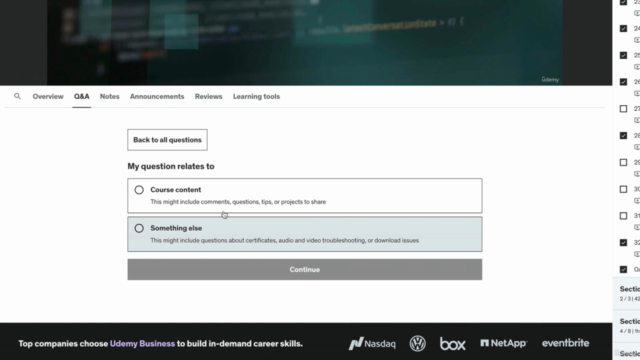Go to the Notes tab

click(109, 96)
